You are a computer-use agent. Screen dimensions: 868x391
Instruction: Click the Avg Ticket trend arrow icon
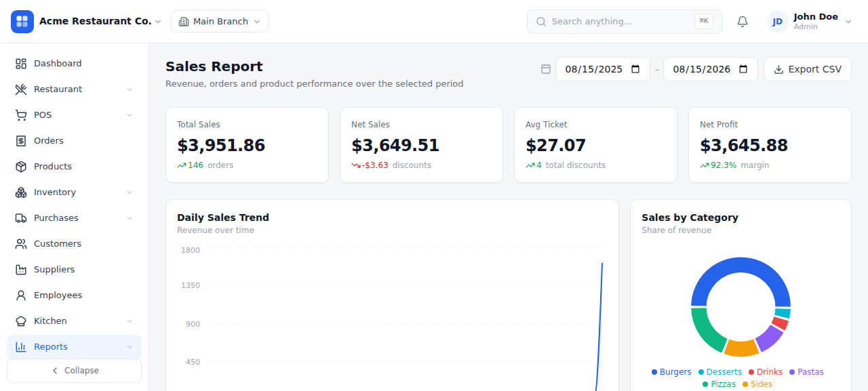coord(530,165)
